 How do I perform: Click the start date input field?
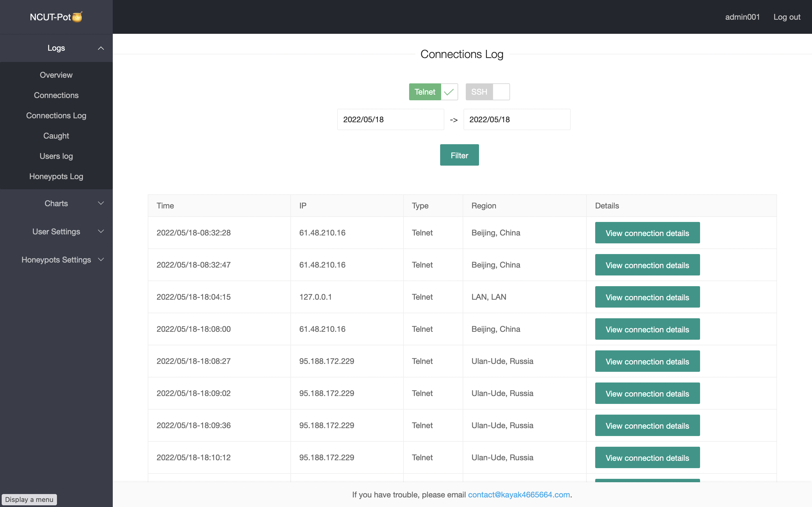tap(390, 120)
